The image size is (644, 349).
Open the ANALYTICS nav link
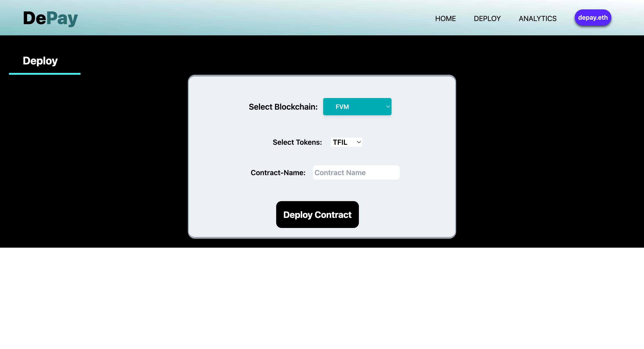pyautogui.click(x=538, y=19)
